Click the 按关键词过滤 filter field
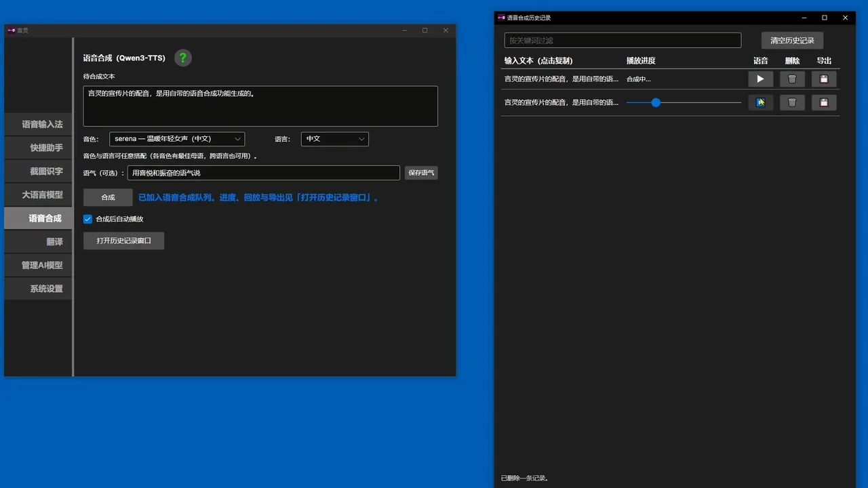The image size is (868, 488). [x=623, y=41]
